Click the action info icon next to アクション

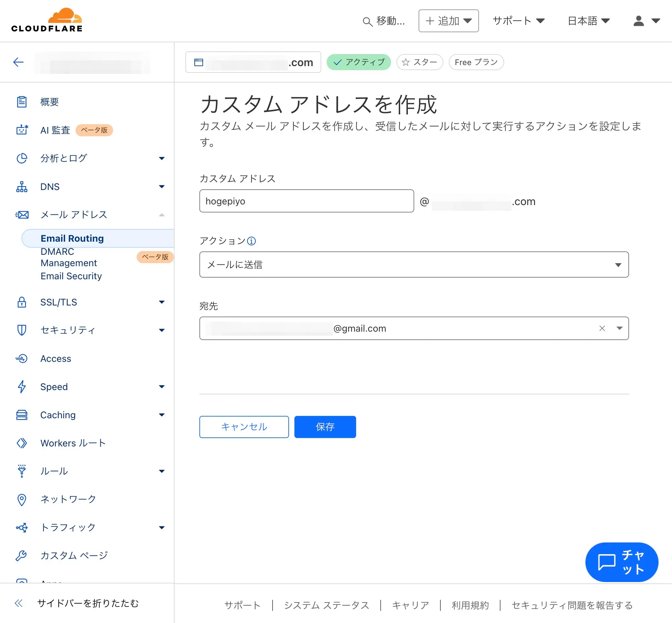click(251, 241)
